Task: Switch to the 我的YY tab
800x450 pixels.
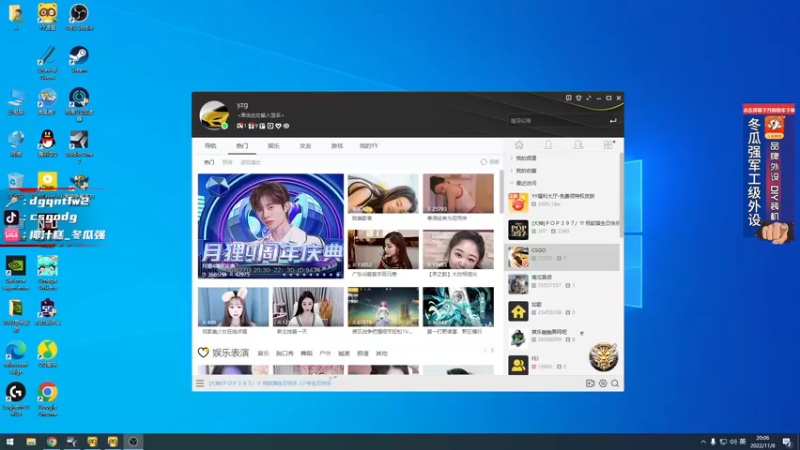Action: pos(368,146)
